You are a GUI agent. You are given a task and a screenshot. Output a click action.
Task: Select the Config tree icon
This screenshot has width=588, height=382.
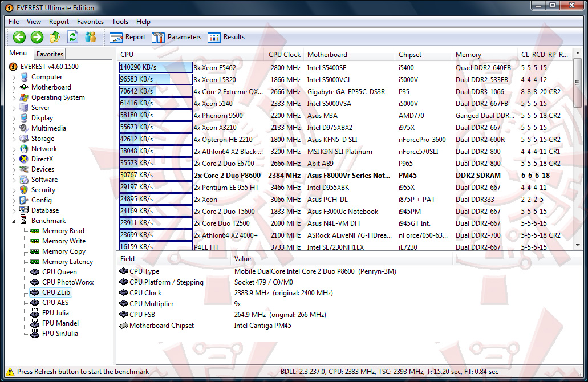point(25,200)
